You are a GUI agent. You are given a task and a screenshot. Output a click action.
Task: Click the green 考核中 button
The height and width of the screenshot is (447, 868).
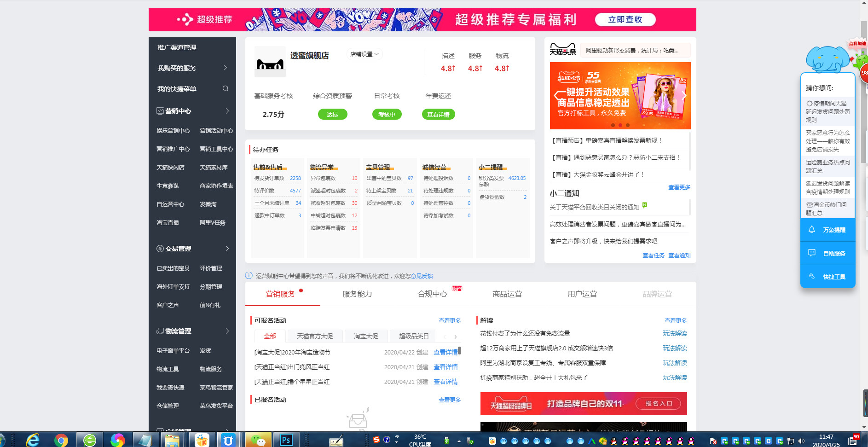tap(387, 114)
